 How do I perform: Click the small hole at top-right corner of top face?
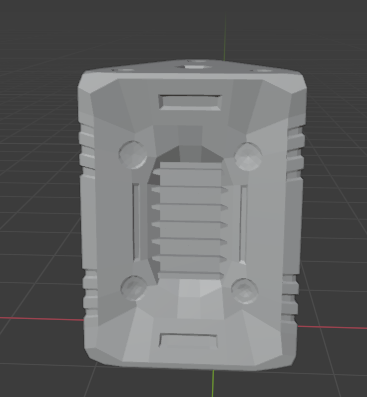coord(264,70)
